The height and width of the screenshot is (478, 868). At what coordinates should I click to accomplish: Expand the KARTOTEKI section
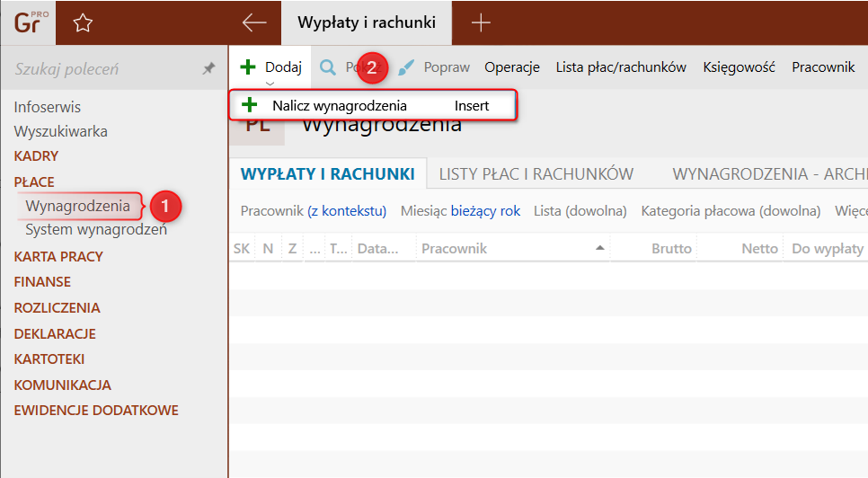click(49, 359)
